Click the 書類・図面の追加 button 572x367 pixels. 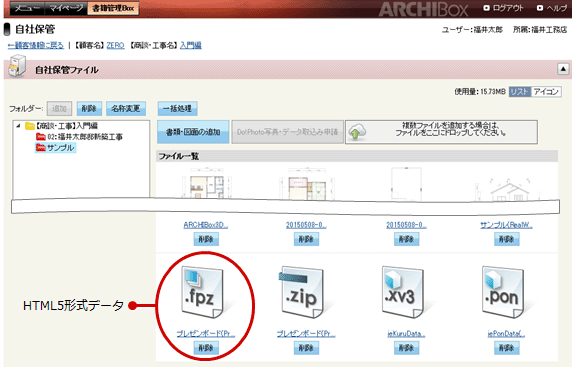[193, 132]
